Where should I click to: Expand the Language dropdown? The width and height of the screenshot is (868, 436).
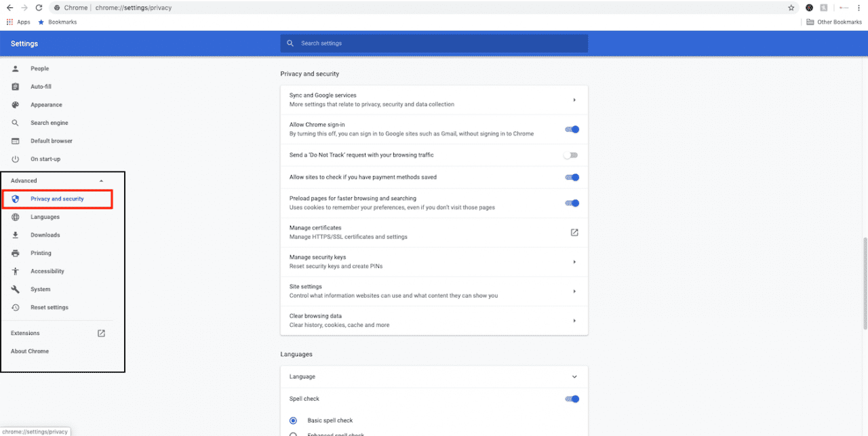point(574,376)
